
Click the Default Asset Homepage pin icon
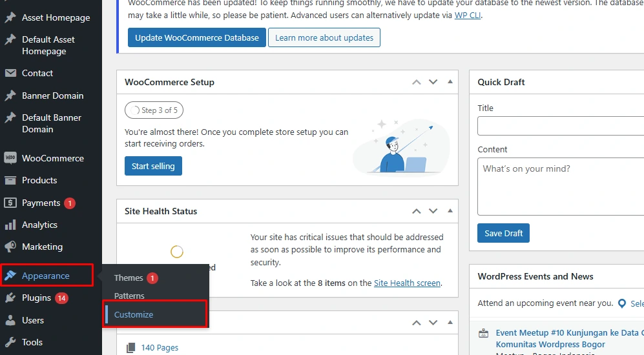[x=10, y=40]
